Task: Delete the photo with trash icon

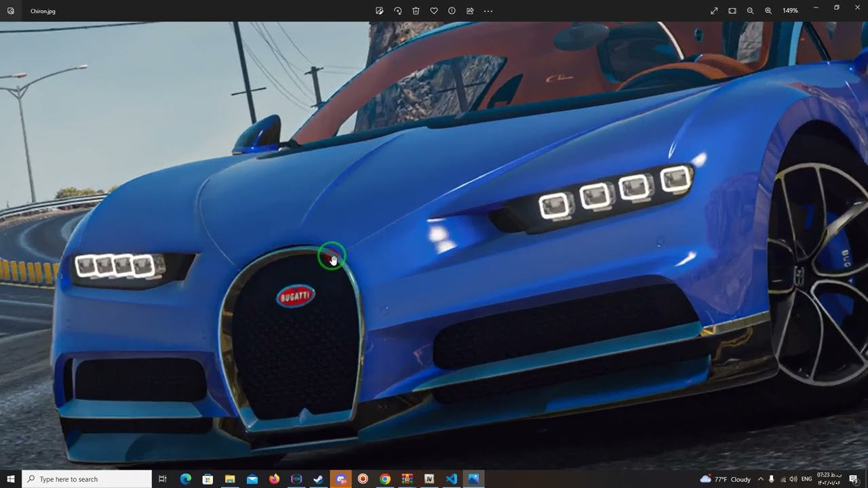Action: [x=416, y=11]
